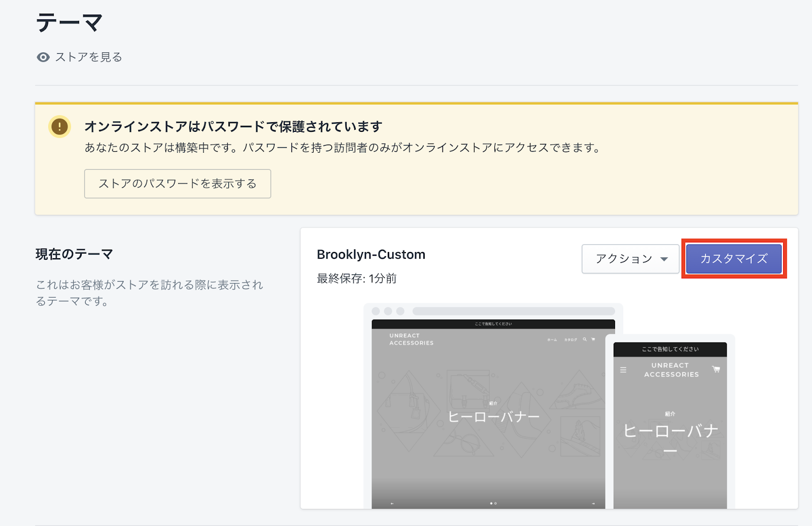Click the yellow warning exclamation icon
The height and width of the screenshot is (526, 812).
click(x=59, y=126)
